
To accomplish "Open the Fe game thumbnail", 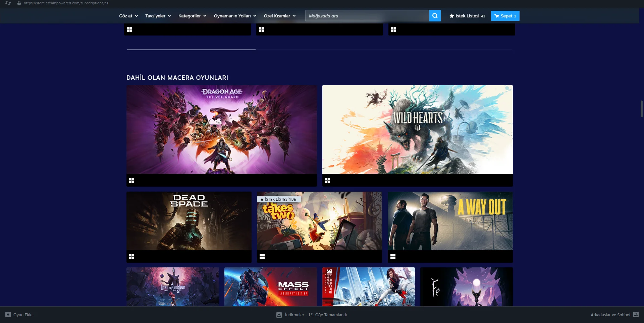I will (x=467, y=287).
